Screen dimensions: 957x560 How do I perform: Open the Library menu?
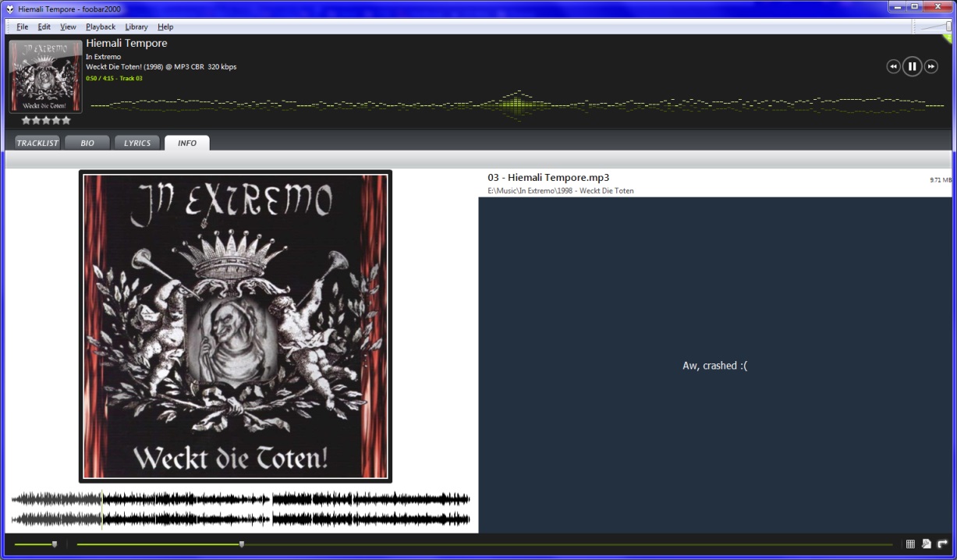[x=136, y=27]
